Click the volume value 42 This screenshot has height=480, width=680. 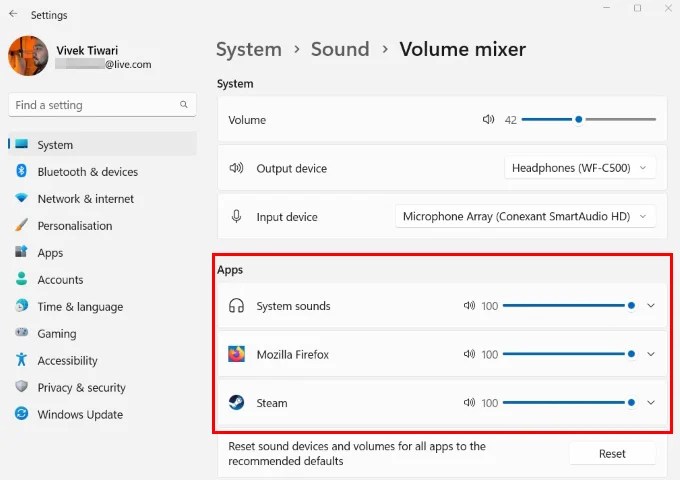(x=510, y=120)
